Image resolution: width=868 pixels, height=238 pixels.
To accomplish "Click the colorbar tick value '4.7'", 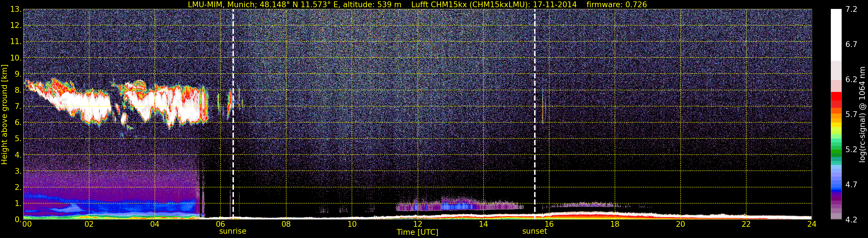I will (x=851, y=185).
